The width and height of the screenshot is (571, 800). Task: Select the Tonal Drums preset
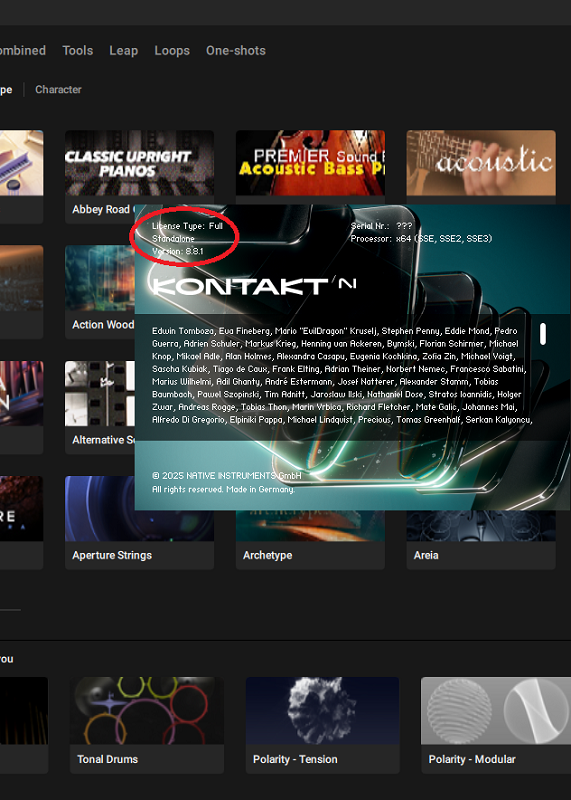pyautogui.click(x=147, y=725)
